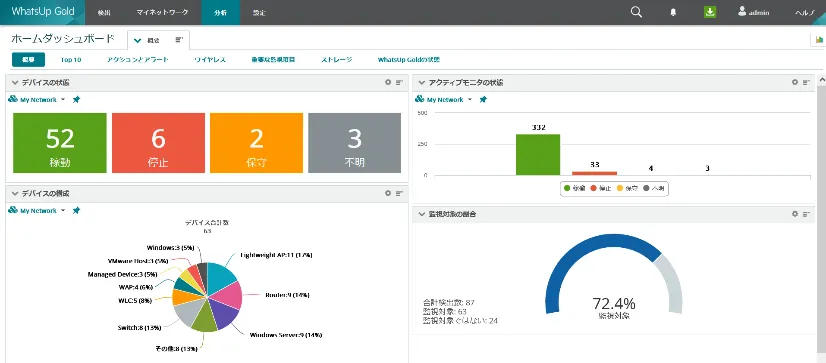This screenshot has height=363, width=826.
Task: Click My Network group icon in デバイスの状態
Action: click(x=13, y=99)
